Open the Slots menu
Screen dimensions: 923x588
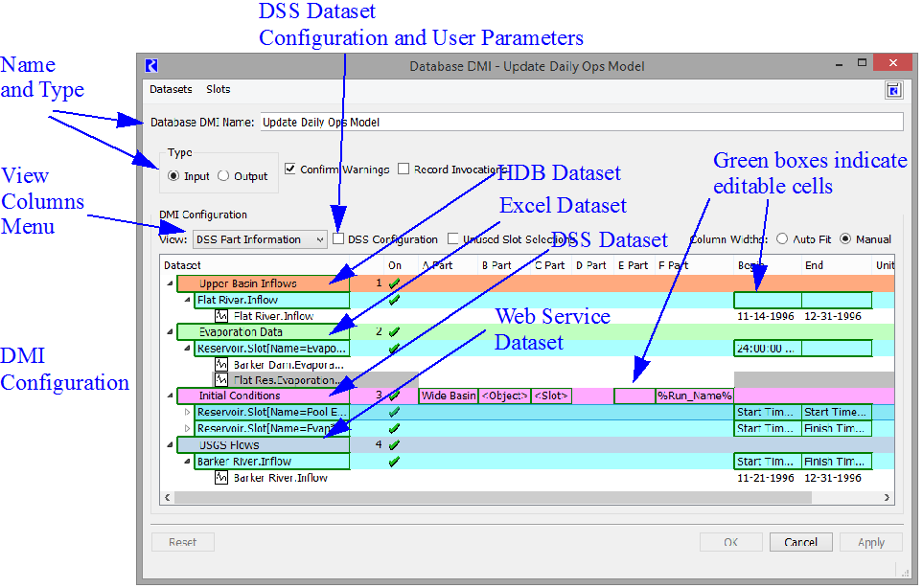click(x=218, y=89)
